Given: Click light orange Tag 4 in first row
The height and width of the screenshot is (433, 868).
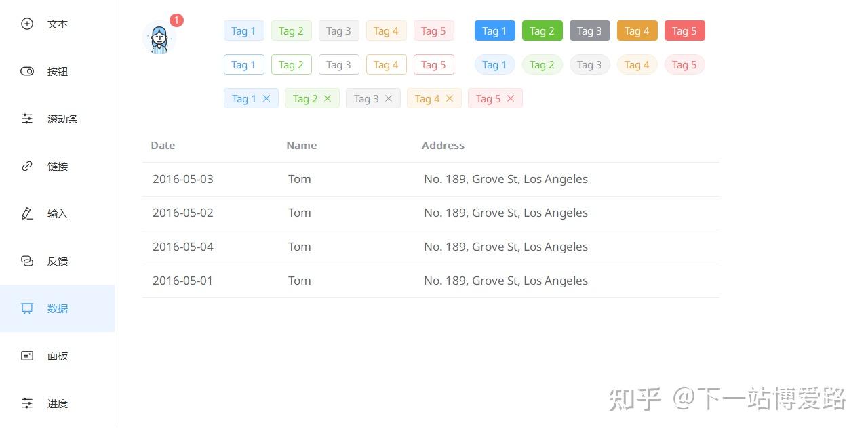Looking at the screenshot, I should [x=387, y=30].
